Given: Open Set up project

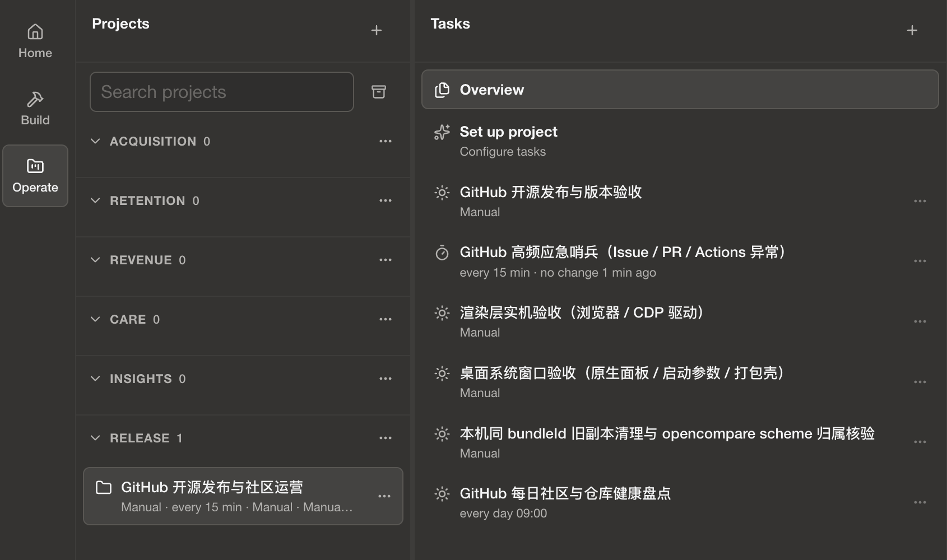Looking at the screenshot, I should point(680,141).
